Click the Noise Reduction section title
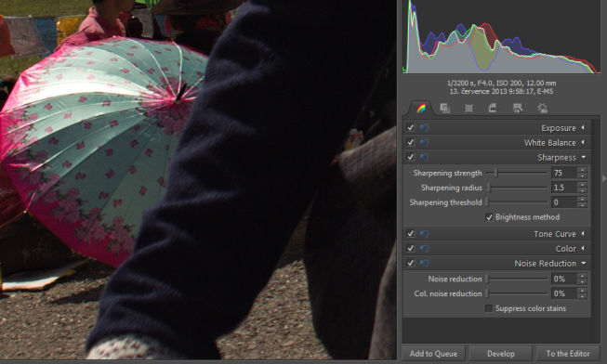 pyautogui.click(x=545, y=264)
